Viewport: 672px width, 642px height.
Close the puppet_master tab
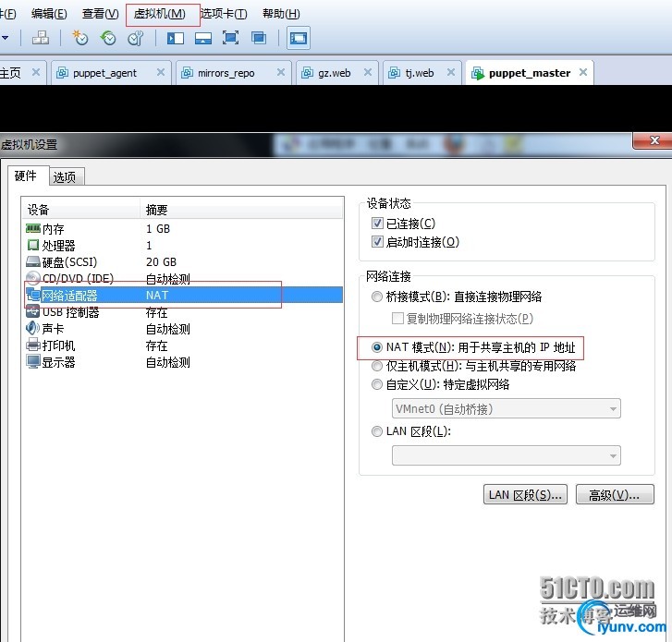[583, 72]
